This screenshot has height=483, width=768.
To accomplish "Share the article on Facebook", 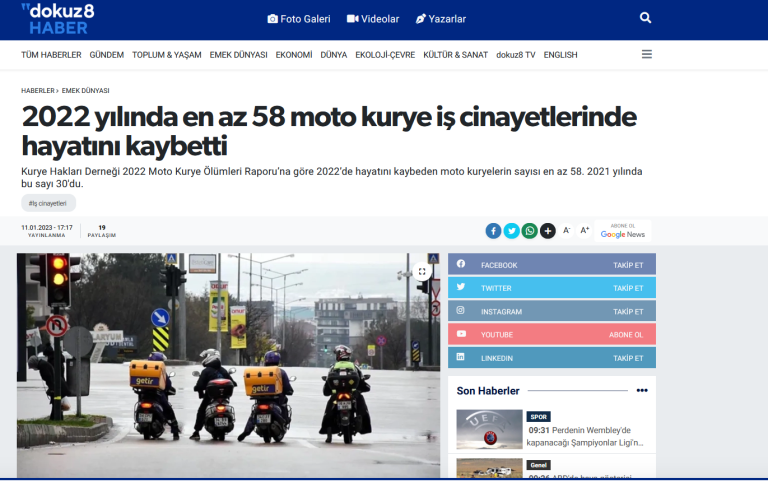I will pyautogui.click(x=493, y=231).
